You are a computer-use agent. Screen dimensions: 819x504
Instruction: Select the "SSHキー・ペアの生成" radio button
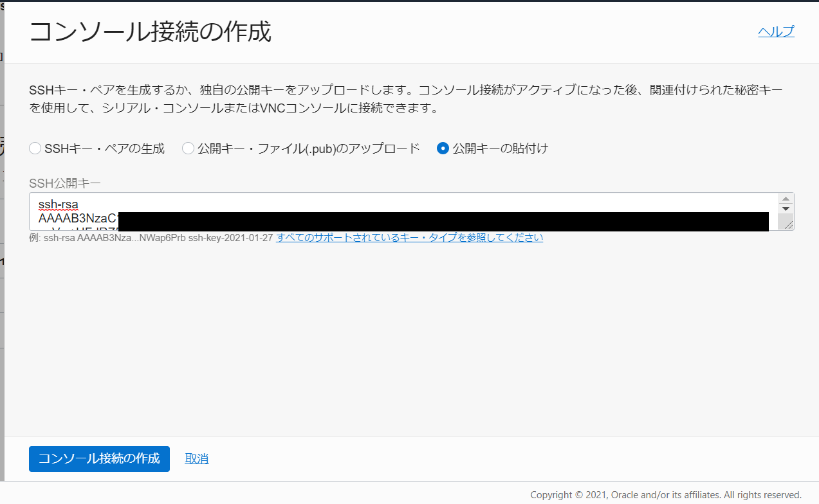pyautogui.click(x=35, y=148)
